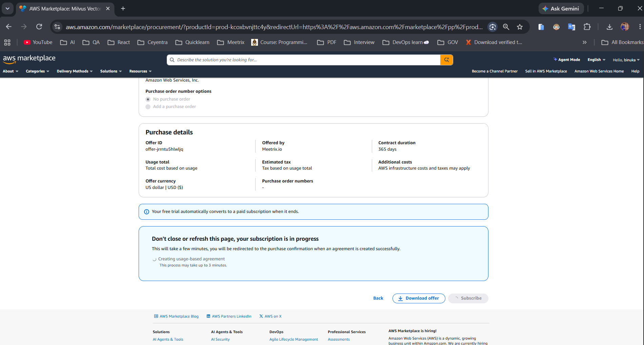Viewport: 644px width, 345px height.
Task: Open the React bookmarks folder
Action: pyautogui.click(x=119, y=42)
